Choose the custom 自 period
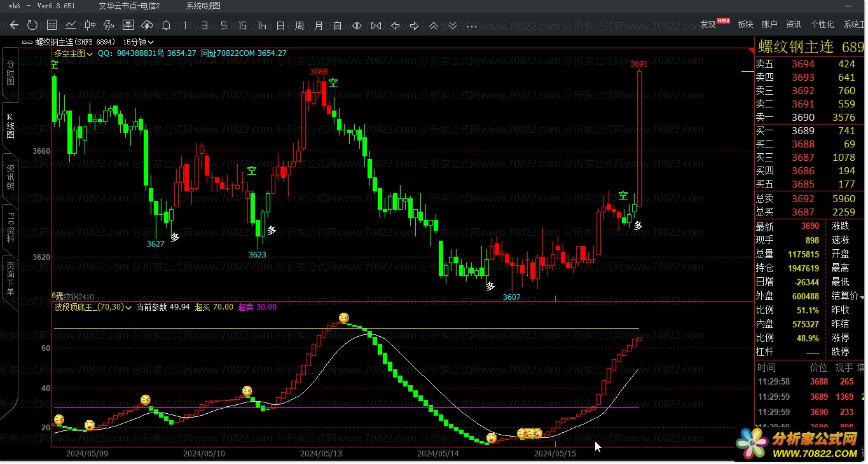Image resolution: width=868 pixels, height=464 pixels. point(338,25)
